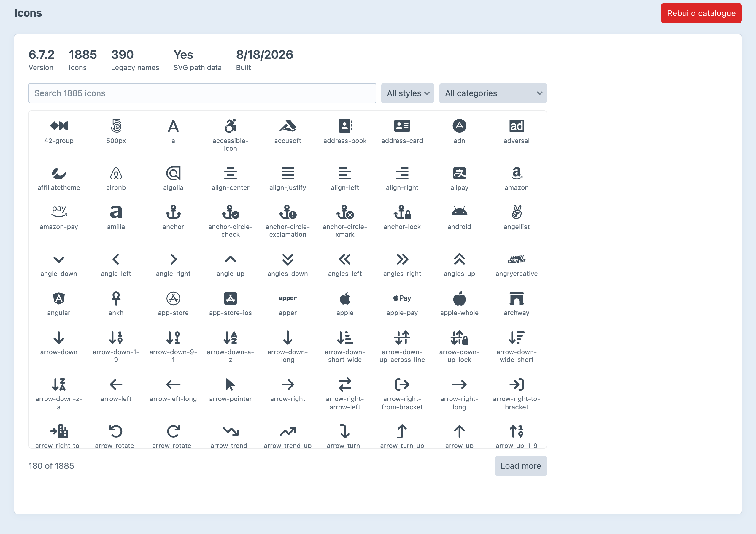756x534 pixels.
Task: Select the anchor-circle-xmark icon
Action: pos(345,212)
